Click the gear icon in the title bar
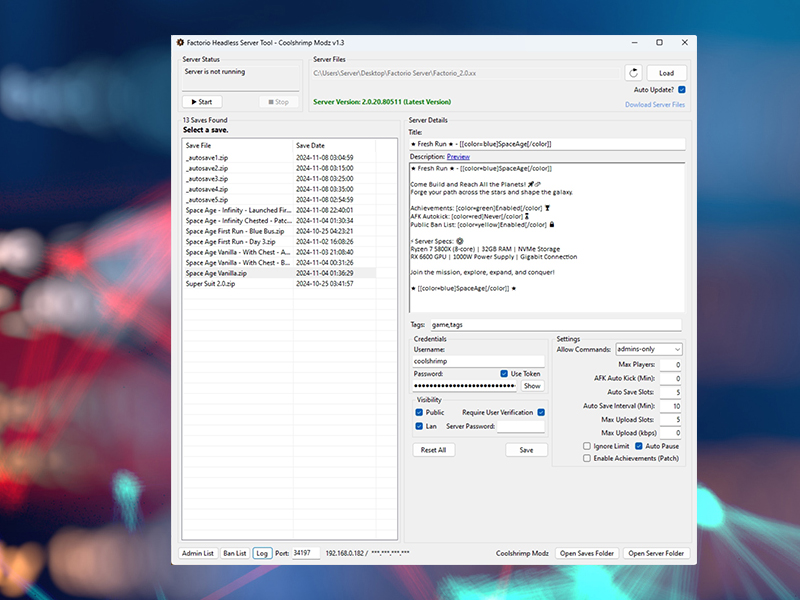Viewport: 800px width, 600px height. pyautogui.click(x=180, y=43)
